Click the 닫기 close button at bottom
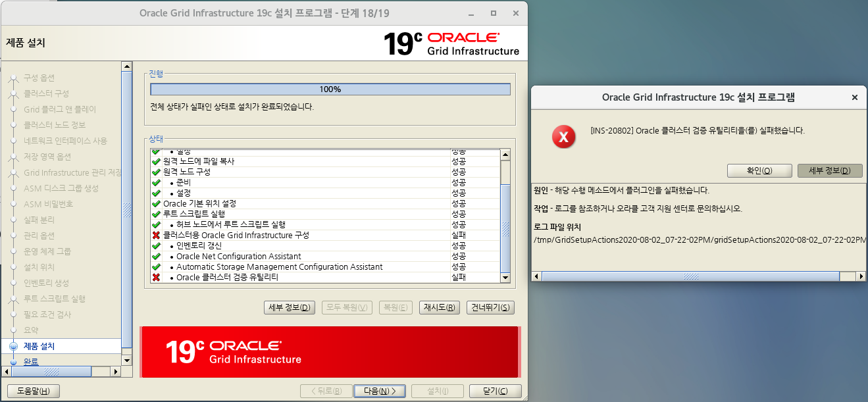Image resolution: width=868 pixels, height=402 pixels. point(495,391)
